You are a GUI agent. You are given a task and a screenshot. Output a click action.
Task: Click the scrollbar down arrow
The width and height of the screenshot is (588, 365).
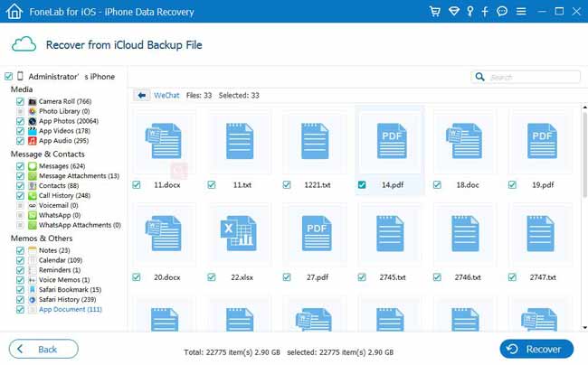coord(585,328)
